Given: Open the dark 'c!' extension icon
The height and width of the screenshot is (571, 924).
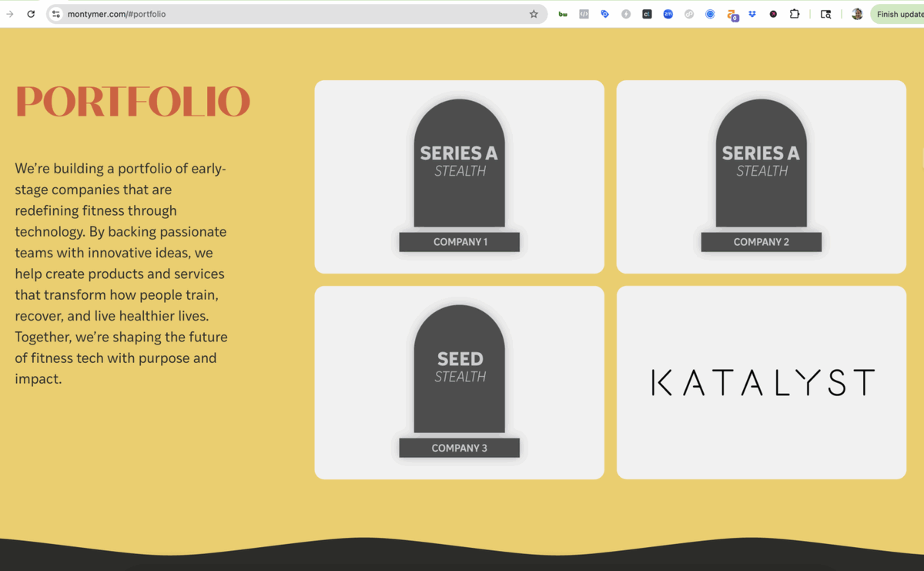Looking at the screenshot, I should pos(647,14).
